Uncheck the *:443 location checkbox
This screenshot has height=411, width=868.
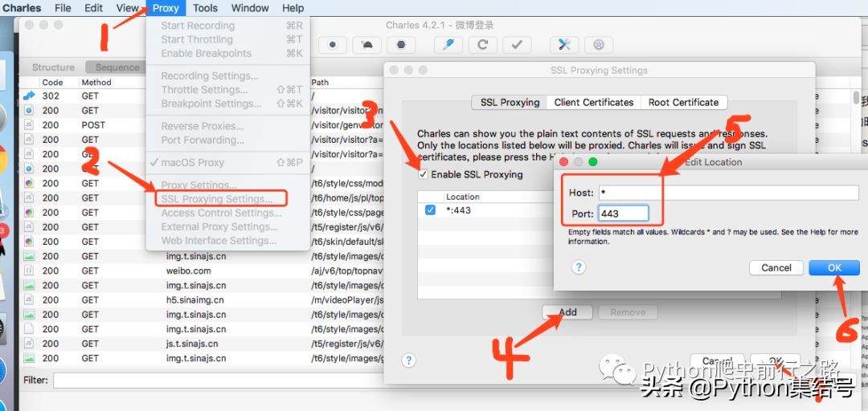(430, 210)
